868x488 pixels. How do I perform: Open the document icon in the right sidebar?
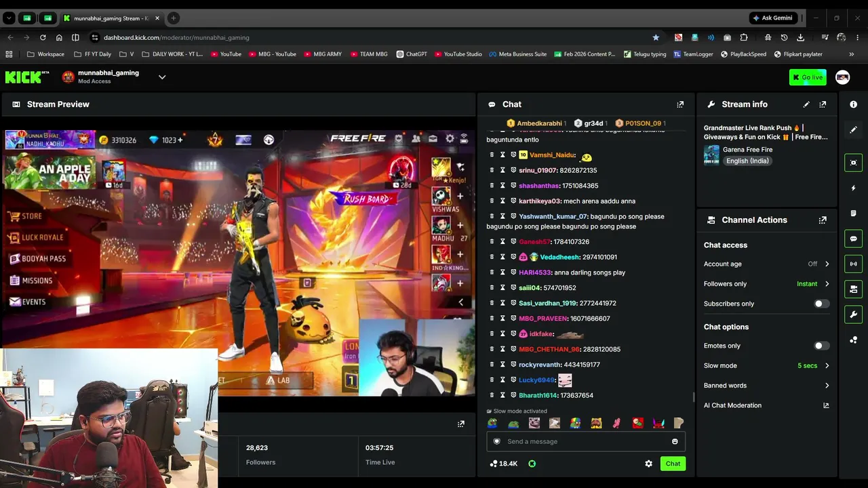point(853,213)
